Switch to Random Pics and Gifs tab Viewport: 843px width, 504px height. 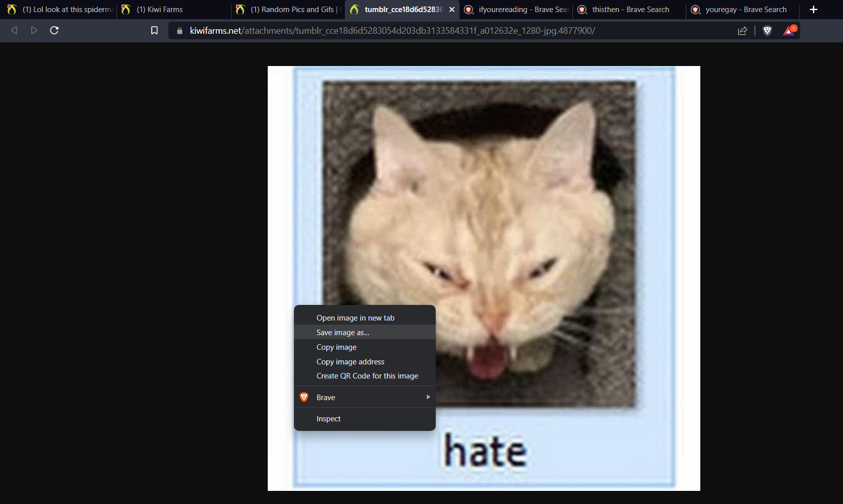pos(288,10)
